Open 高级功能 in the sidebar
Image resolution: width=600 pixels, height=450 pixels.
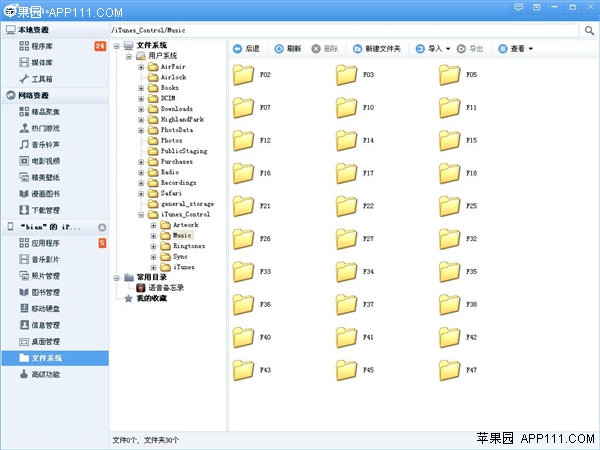coord(55,375)
